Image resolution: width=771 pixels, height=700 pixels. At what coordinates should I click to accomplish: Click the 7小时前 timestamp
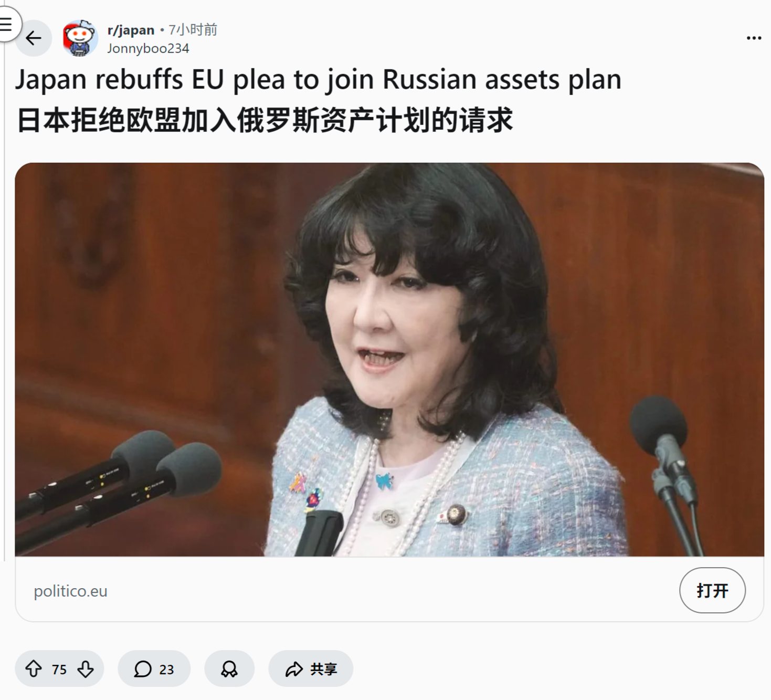tap(193, 30)
